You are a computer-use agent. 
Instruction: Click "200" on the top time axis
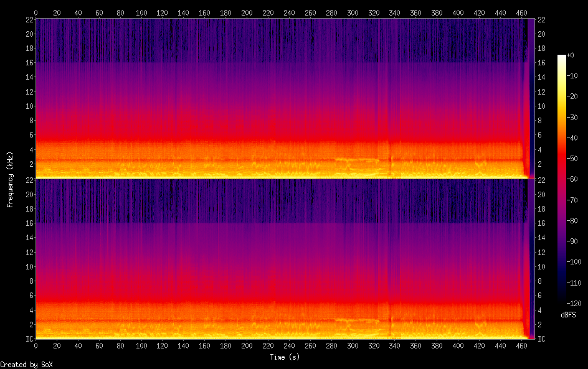(247, 12)
